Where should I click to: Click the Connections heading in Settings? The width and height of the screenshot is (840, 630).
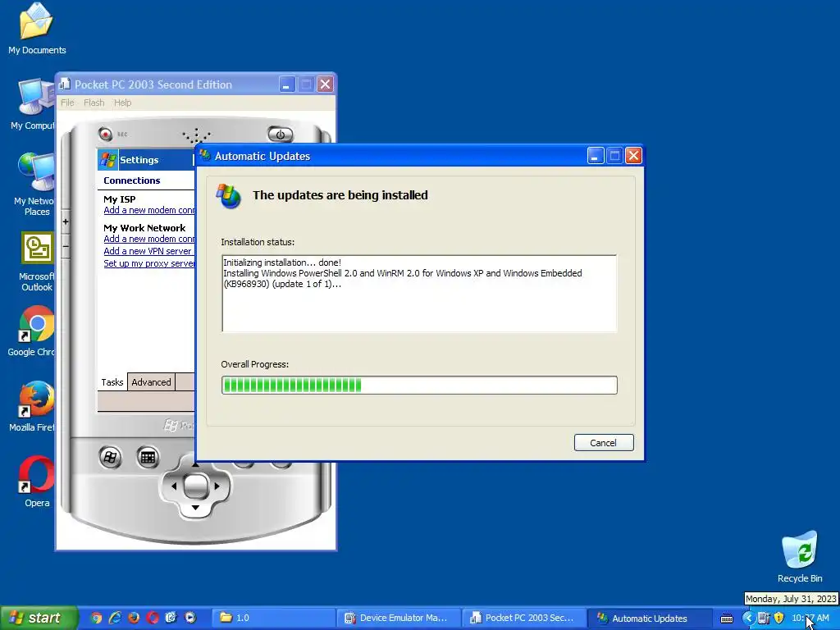[x=132, y=180]
